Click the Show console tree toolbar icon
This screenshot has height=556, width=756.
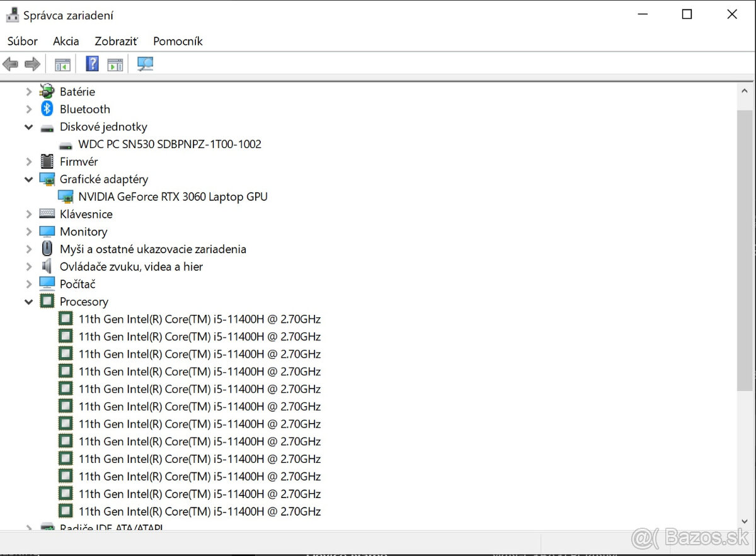coord(61,63)
